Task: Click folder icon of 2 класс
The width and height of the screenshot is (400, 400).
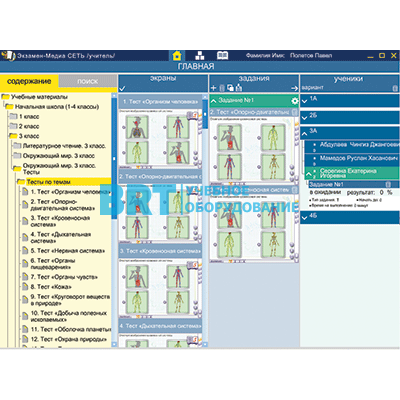Action: (13, 126)
